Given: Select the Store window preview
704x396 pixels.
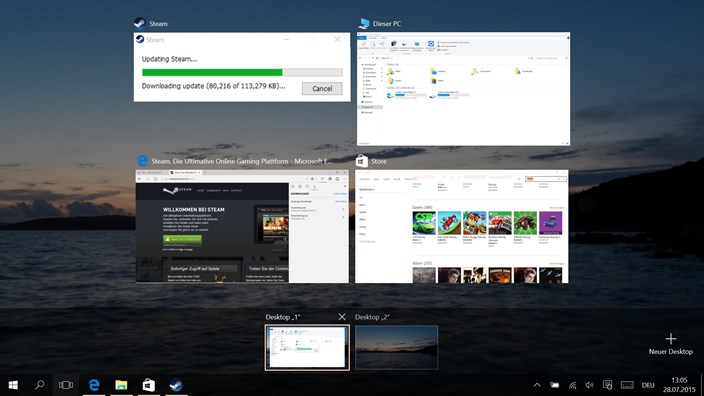Looking at the screenshot, I should pos(462,226).
